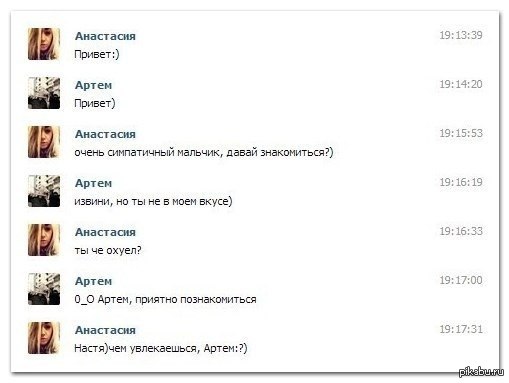Open Анастасия's profile name above 'Привет:)'
Screen dimensions: 509x383
click(105, 36)
